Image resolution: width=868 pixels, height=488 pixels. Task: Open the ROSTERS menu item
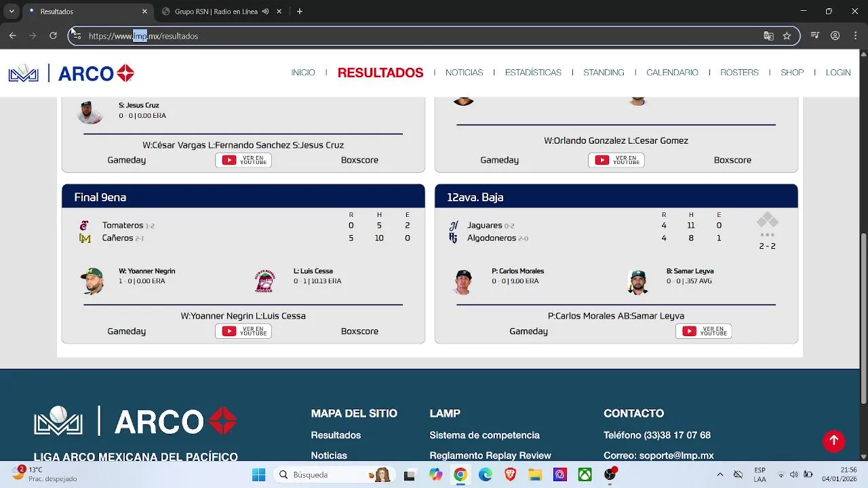[739, 73]
